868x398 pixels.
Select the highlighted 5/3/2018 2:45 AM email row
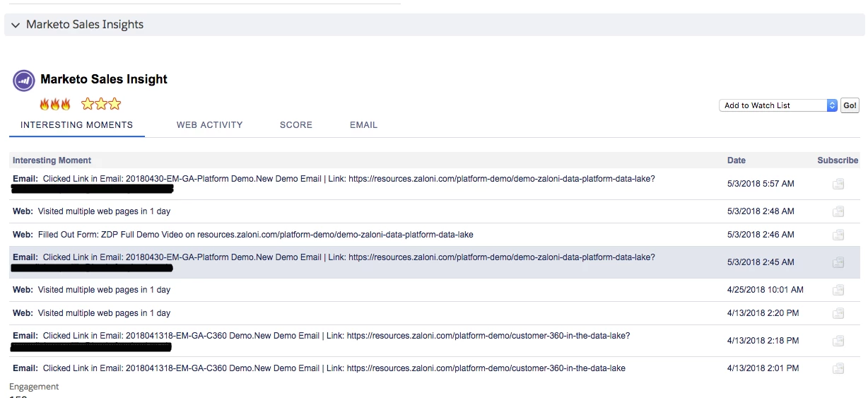tap(435, 262)
